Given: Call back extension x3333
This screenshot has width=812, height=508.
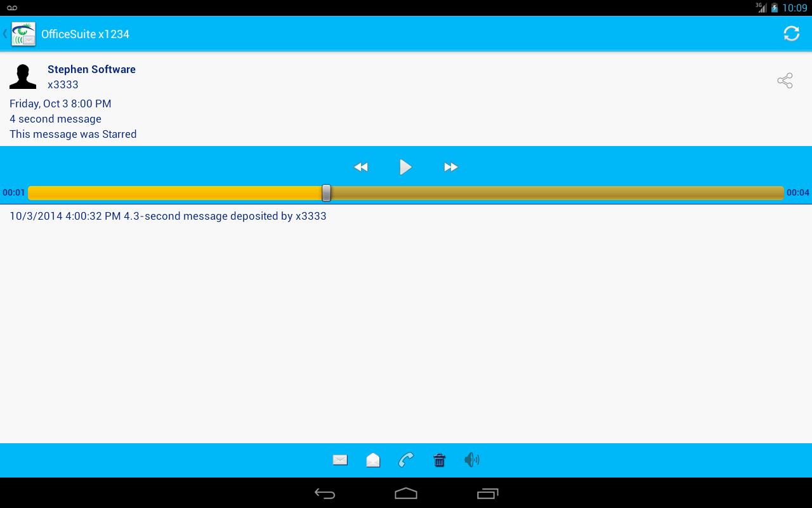Looking at the screenshot, I should [x=406, y=460].
